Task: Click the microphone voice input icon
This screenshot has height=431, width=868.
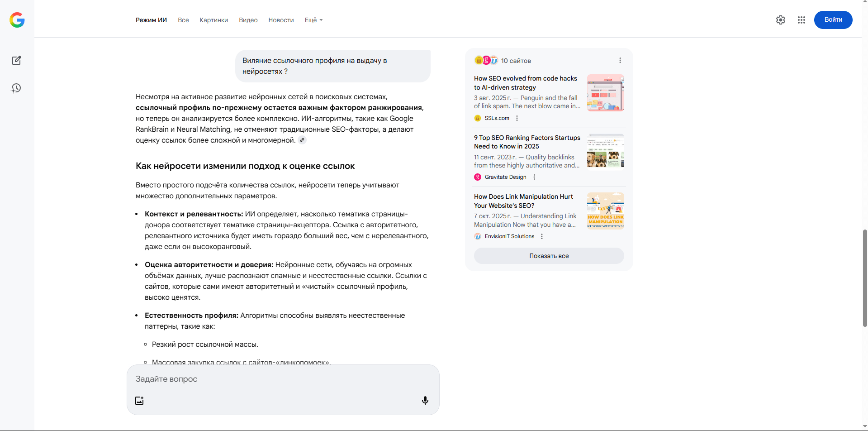Action: (x=425, y=400)
